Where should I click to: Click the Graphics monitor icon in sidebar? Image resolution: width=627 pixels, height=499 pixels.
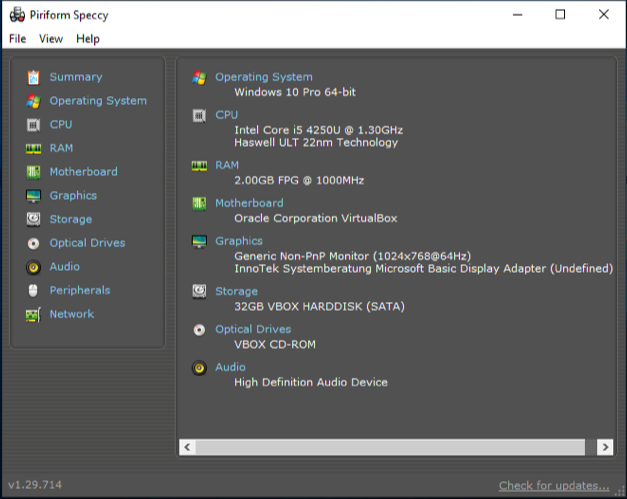(34, 196)
